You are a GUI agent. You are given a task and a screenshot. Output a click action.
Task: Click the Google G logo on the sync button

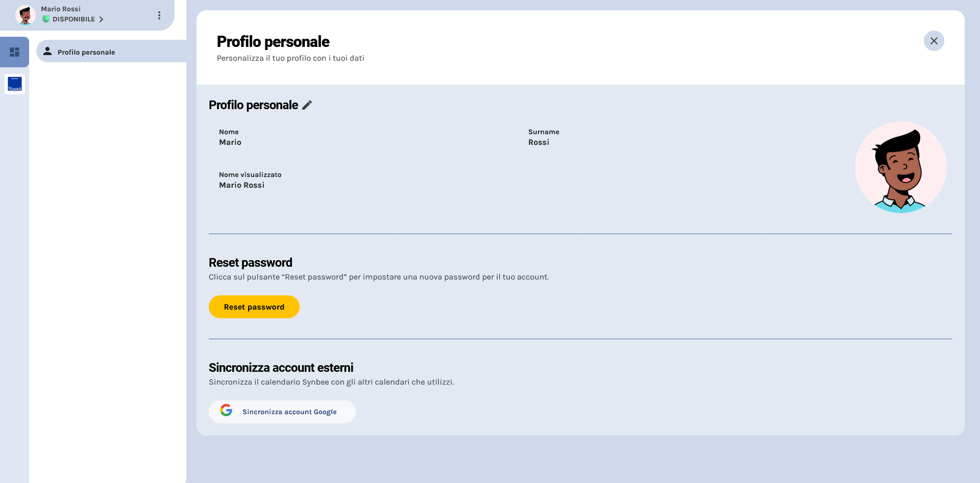(x=226, y=411)
